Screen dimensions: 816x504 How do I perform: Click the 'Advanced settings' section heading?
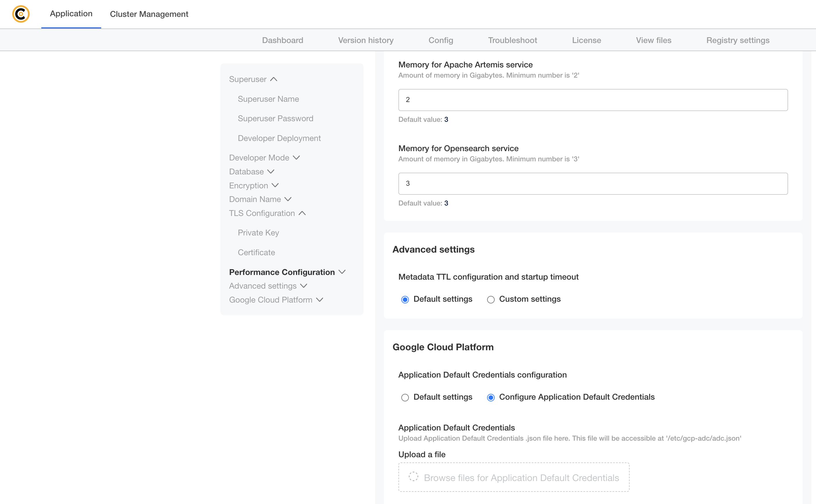433,249
